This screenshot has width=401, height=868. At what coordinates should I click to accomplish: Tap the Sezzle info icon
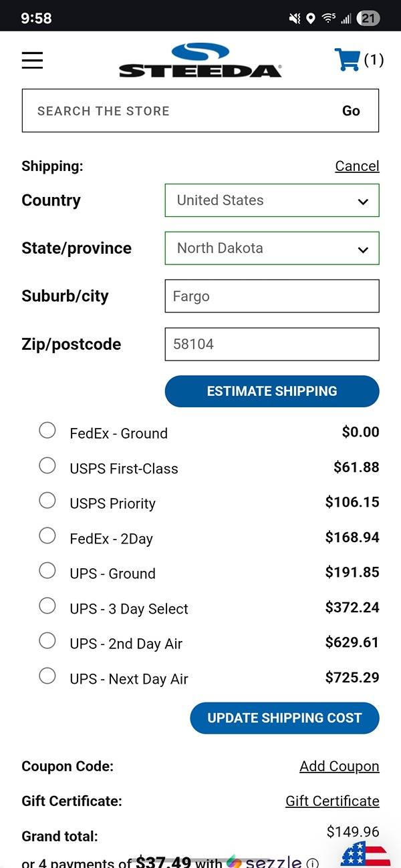click(x=312, y=863)
